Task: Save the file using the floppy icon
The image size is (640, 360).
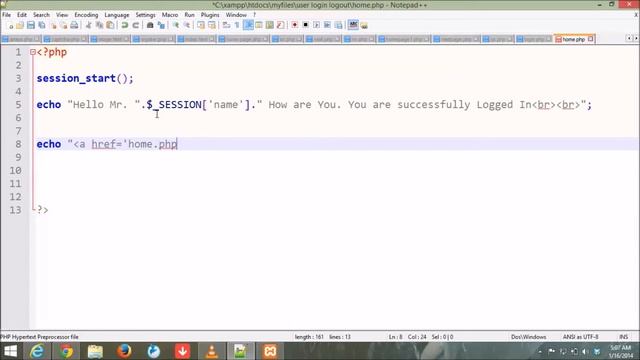Action: 31,25
